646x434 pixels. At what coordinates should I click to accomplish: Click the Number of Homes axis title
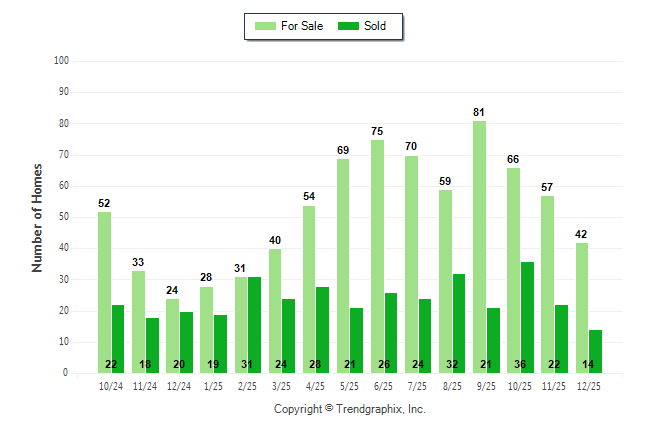tap(37, 217)
